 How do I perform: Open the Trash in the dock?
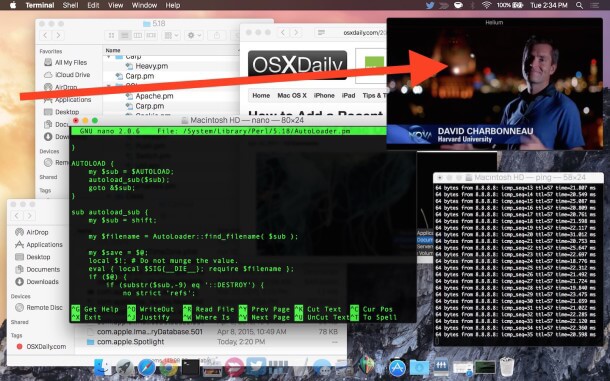[x=507, y=367]
